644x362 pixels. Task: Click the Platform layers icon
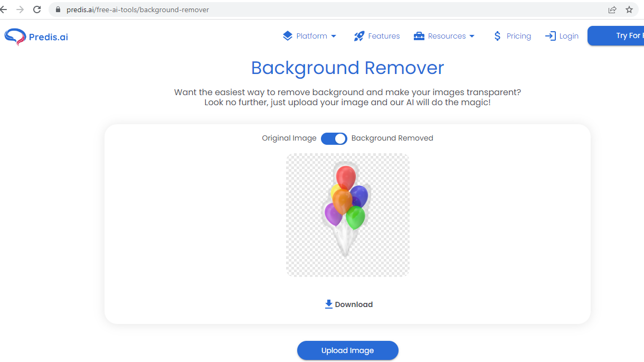(287, 36)
